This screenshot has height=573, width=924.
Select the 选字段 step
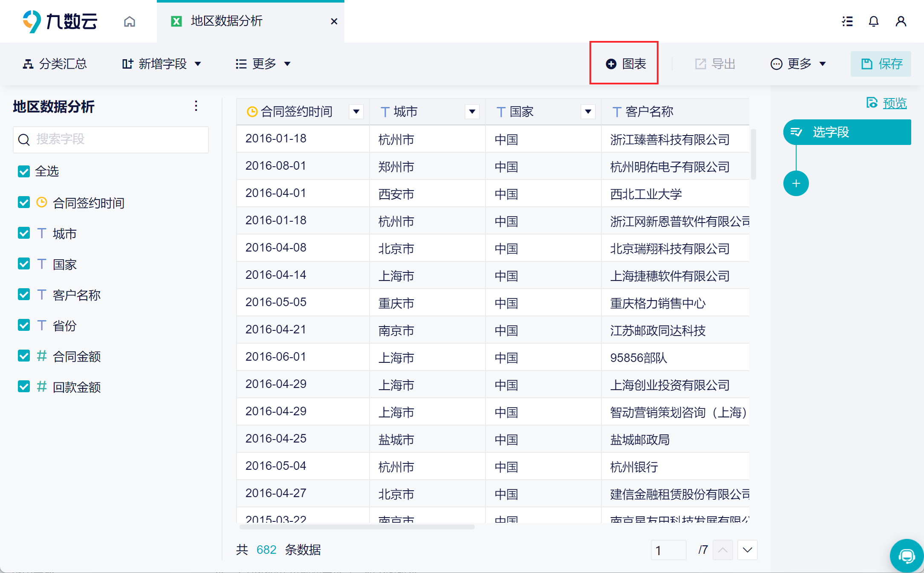pyautogui.click(x=846, y=132)
